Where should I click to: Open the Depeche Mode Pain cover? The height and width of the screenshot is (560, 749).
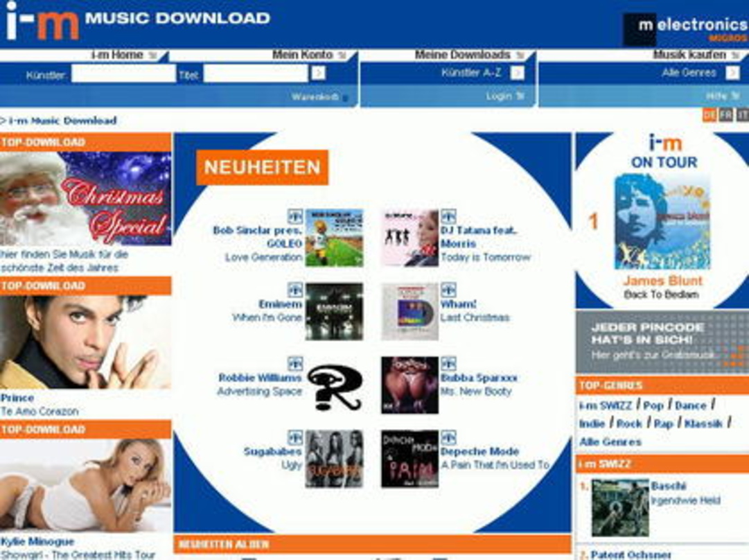[409, 460]
